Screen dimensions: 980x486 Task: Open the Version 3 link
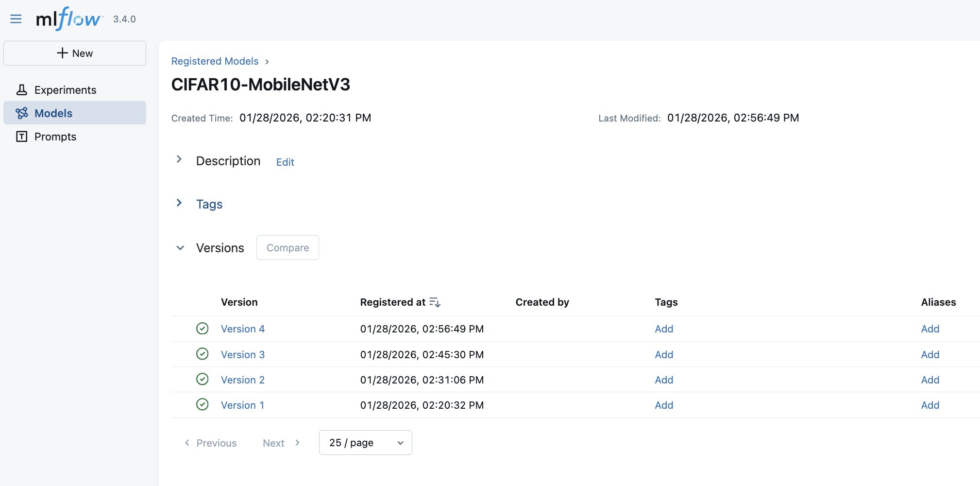[242, 354]
